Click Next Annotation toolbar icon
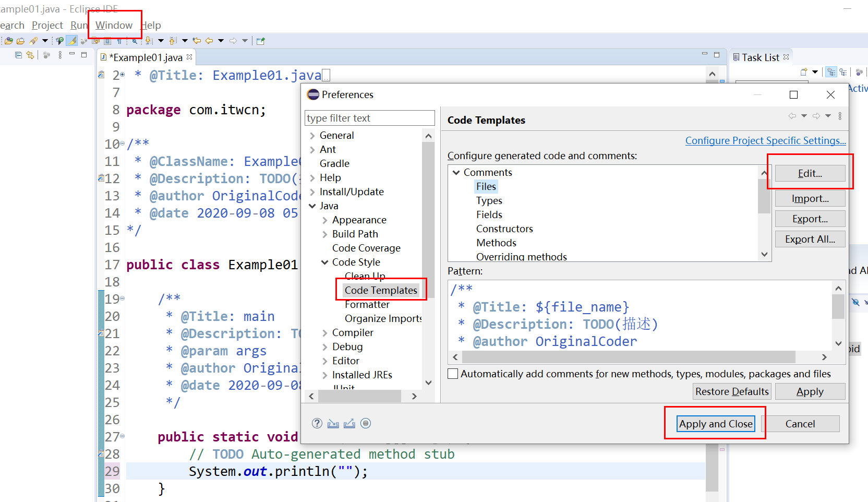The image size is (868, 502). point(149,41)
